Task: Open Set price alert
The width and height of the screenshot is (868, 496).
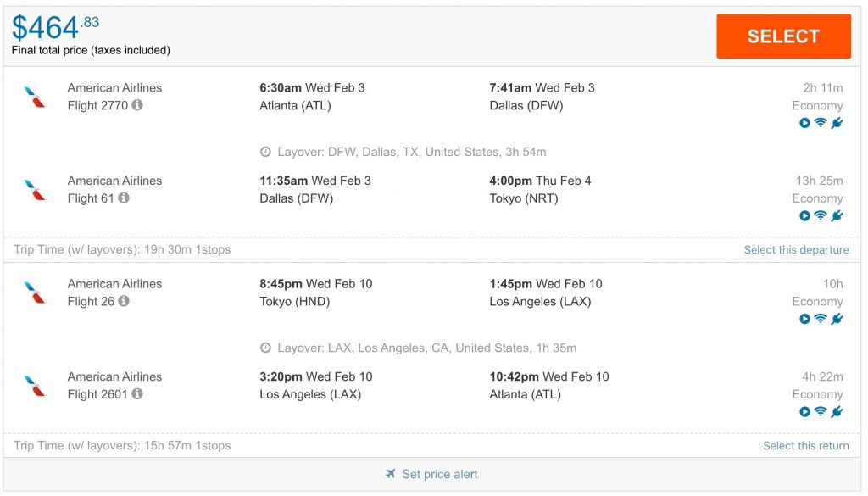Action: click(x=439, y=474)
